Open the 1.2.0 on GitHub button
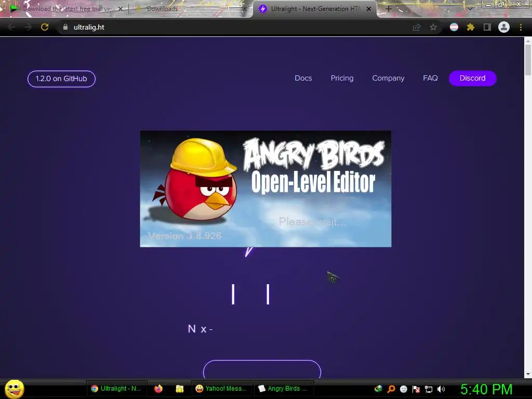The height and width of the screenshot is (399, 532). (x=61, y=79)
